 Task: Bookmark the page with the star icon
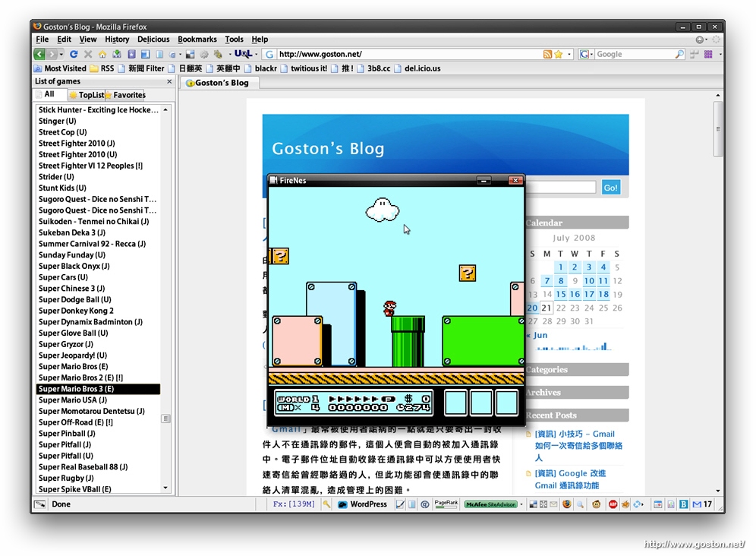tap(559, 54)
